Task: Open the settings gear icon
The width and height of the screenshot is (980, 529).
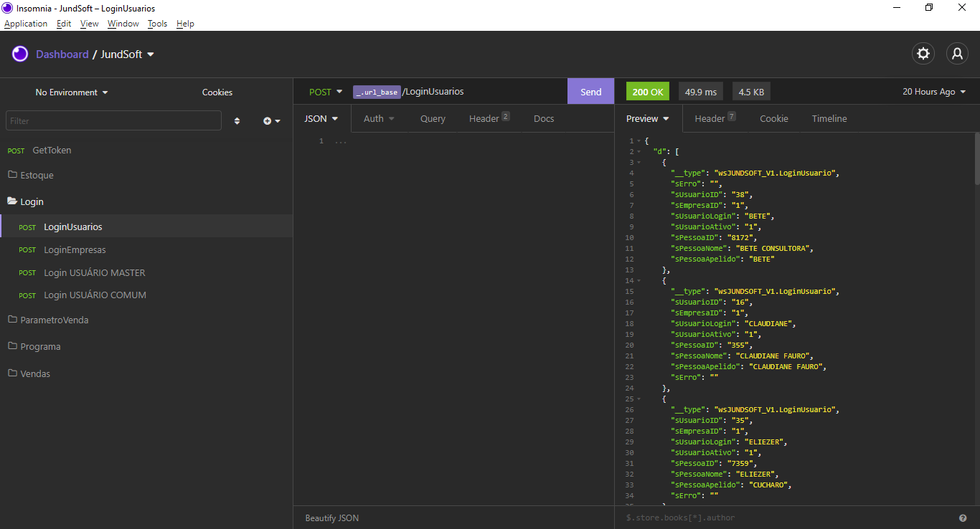Action: 923,54
